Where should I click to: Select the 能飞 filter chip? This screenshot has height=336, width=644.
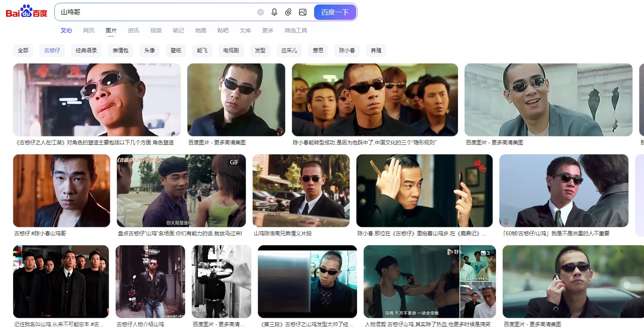click(x=202, y=50)
